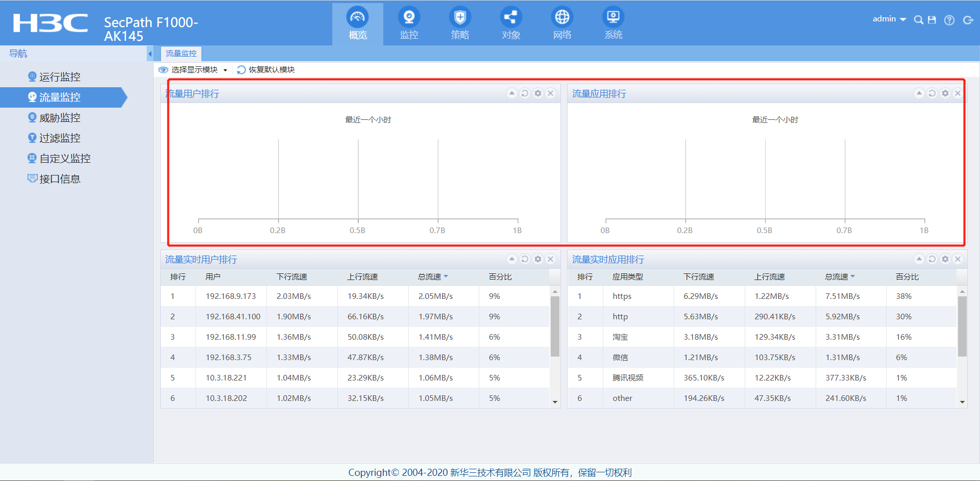Open the admin user dropdown
This screenshot has width=980, height=481.
[889, 19]
